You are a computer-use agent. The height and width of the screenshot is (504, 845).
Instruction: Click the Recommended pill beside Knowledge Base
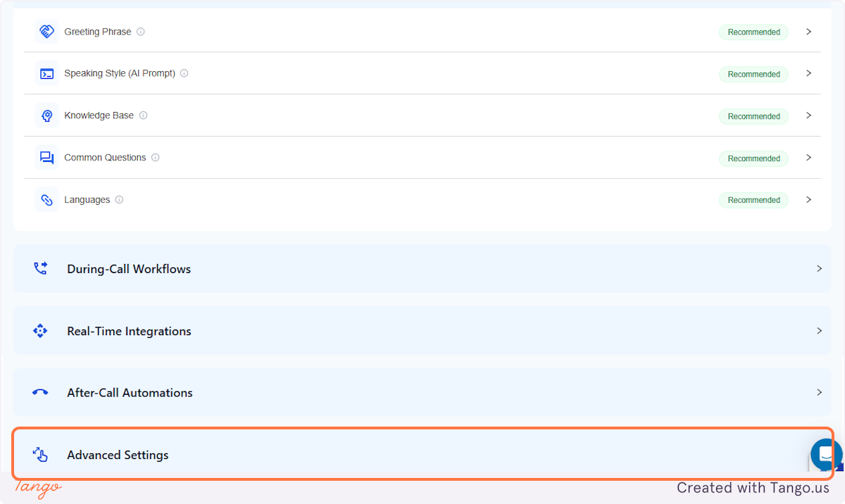tap(753, 116)
